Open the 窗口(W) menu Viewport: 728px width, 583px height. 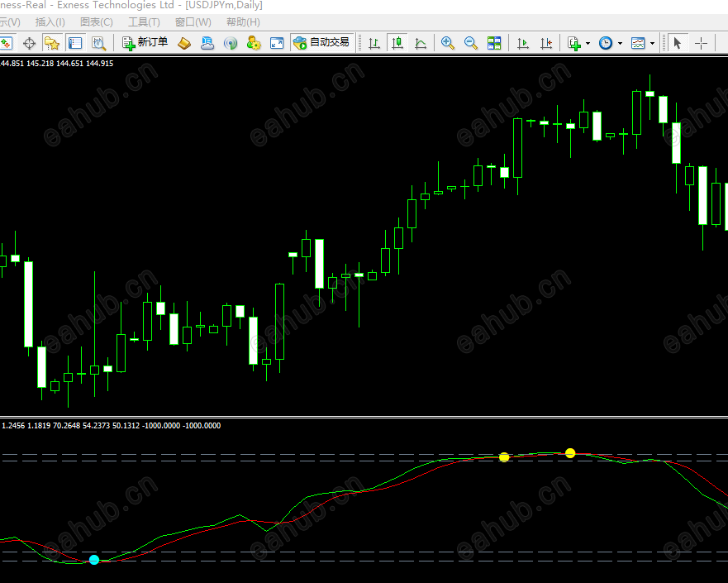click(193, 22)
